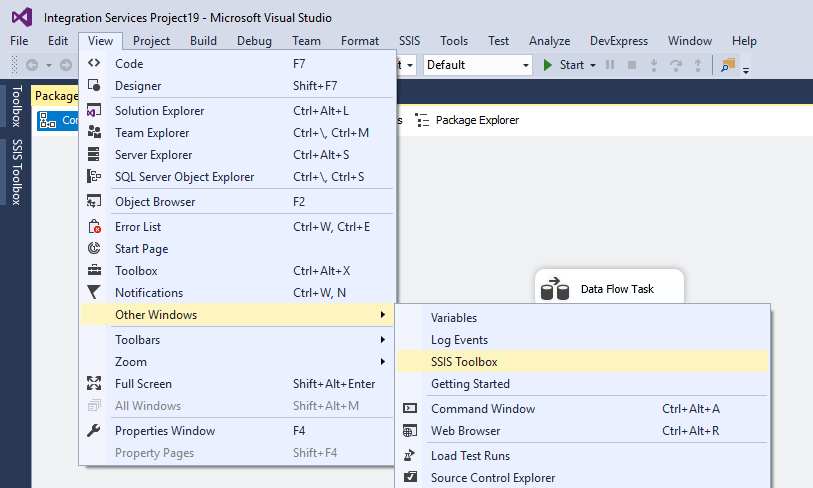813x488 pixels.
Task: Open the navigate backward history dropdown
Action: click(49, 65)
